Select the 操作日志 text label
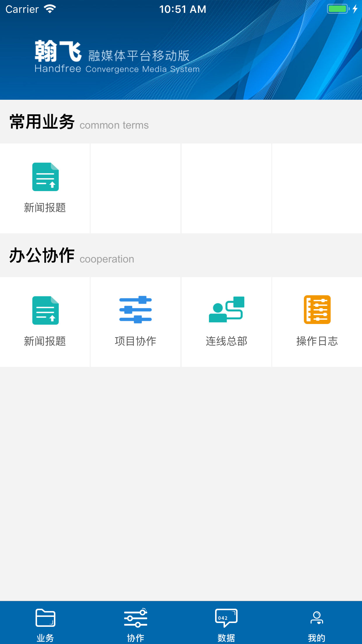This screenshot has height=644, width=362. coord(317,341)
